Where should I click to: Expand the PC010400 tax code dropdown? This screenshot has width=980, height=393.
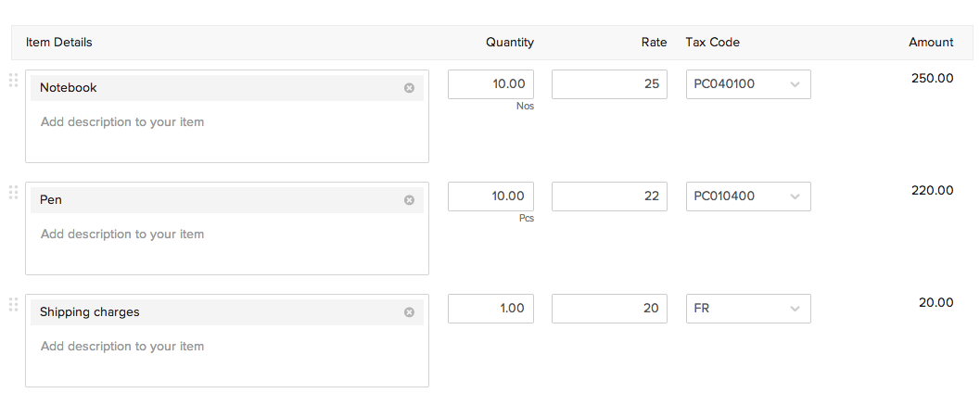click(x=748, y=196)
